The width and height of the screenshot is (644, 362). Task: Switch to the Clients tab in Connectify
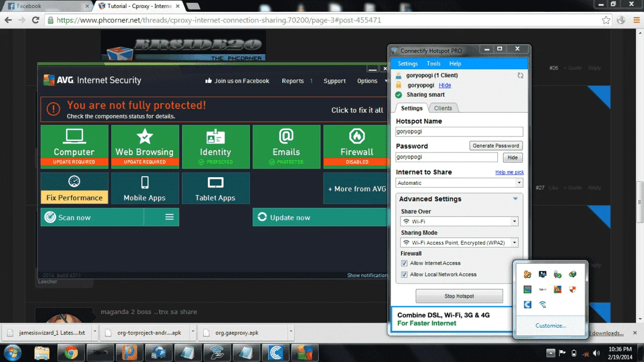(443, 108)
